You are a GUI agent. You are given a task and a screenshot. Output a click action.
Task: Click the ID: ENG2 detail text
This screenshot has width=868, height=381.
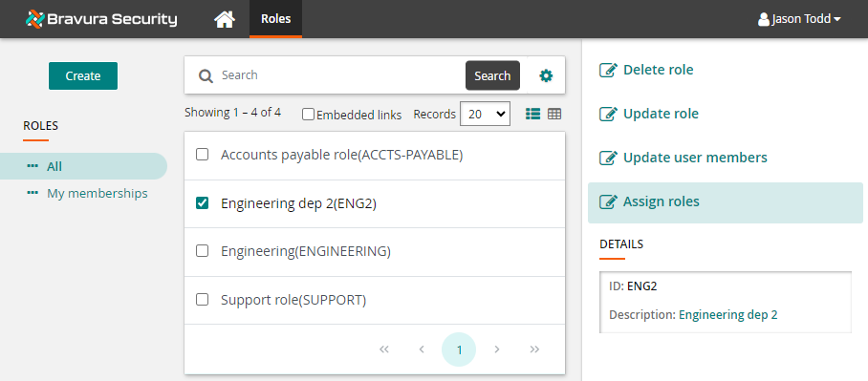[633, 286]
